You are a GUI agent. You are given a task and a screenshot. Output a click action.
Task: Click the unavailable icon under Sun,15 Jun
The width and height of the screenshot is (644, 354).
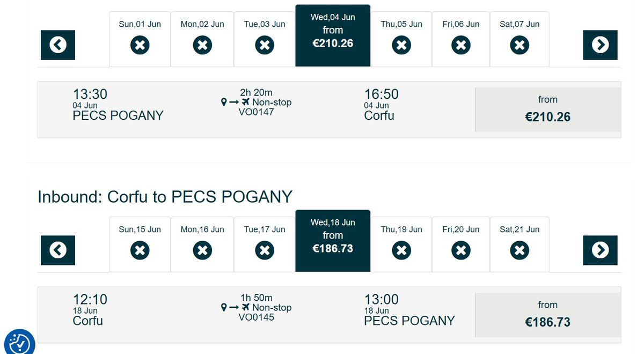click(140, 250)
